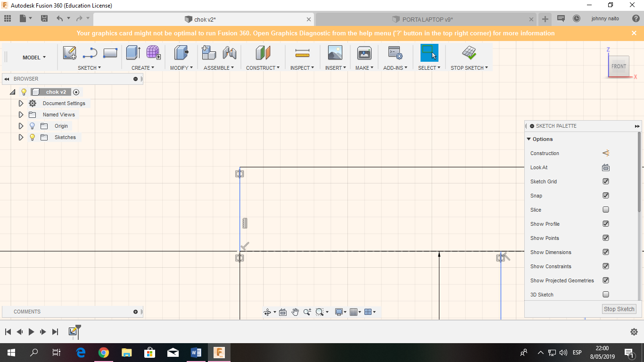Click the Stop Sketch toolbar icon
644x362 pixels.
click(x=469, y=52)
